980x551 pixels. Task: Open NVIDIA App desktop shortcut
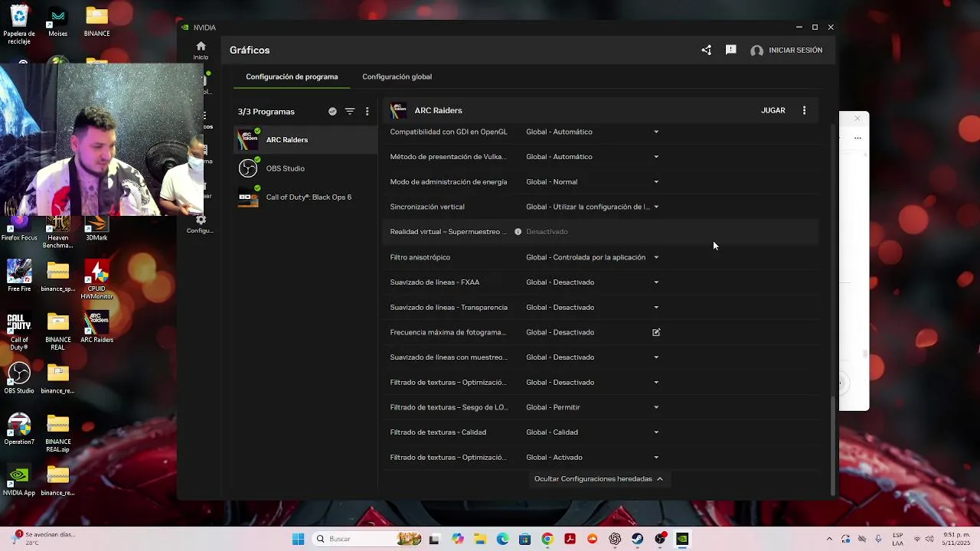[x=19, y=481]
